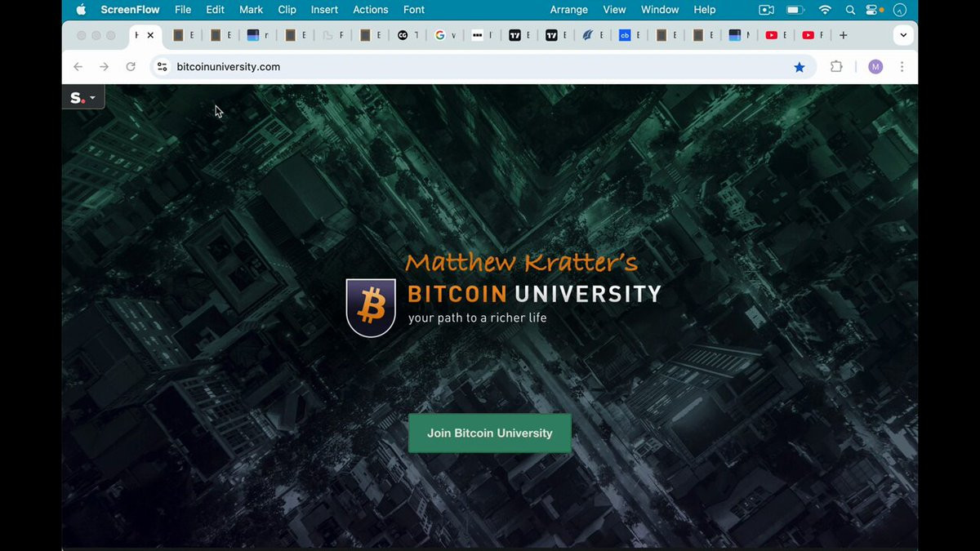Screen dimensions: 980x551
Task: Click the battery status icon
Action: pos(795,10)
